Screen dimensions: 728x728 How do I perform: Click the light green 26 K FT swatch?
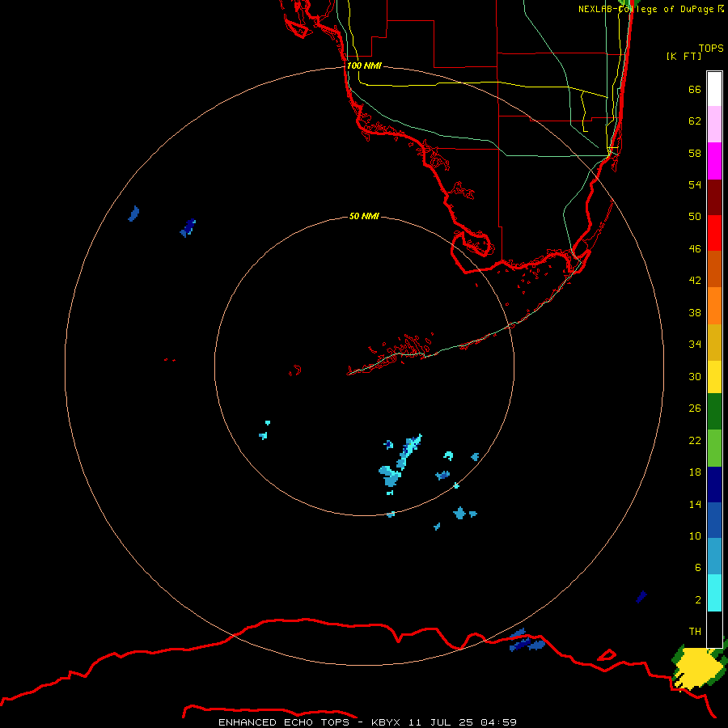click(714, 448)
